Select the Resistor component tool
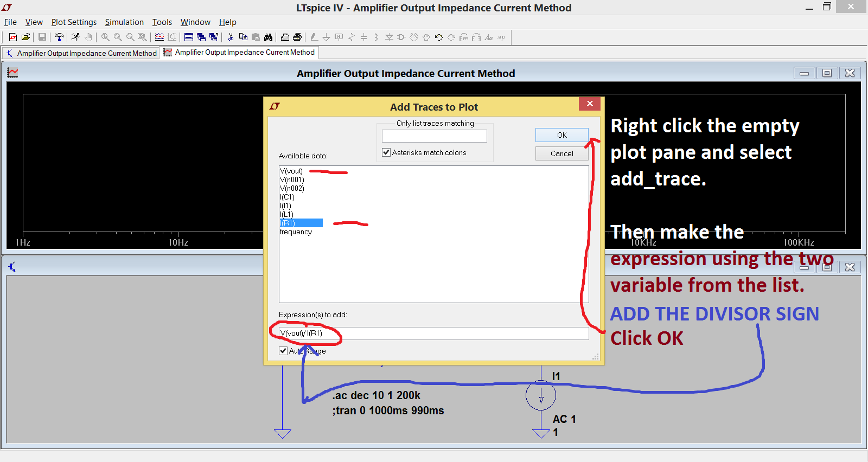Screen dimensions: 868x462 [352, 37]
